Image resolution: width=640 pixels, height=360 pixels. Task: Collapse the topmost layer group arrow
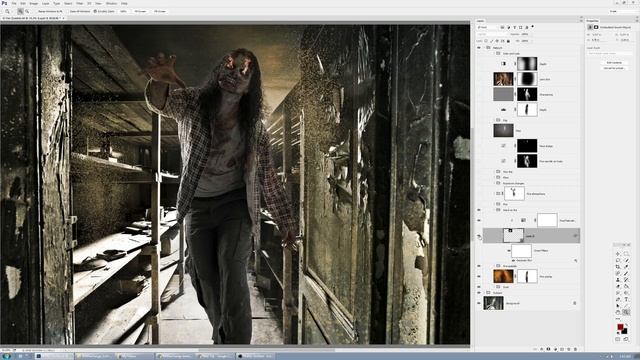(x=484, y=47)
